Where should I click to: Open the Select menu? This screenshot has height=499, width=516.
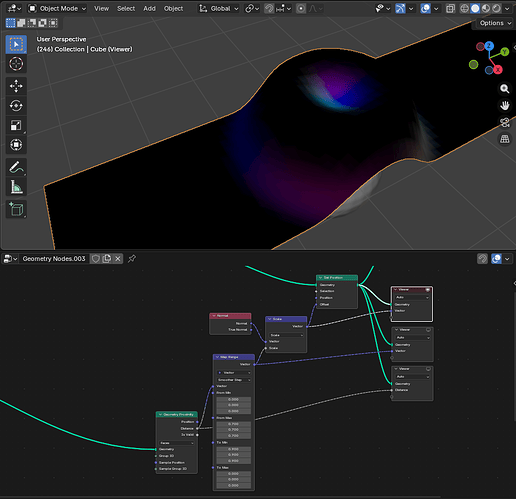pyautogui.click(x=126, y=9)
